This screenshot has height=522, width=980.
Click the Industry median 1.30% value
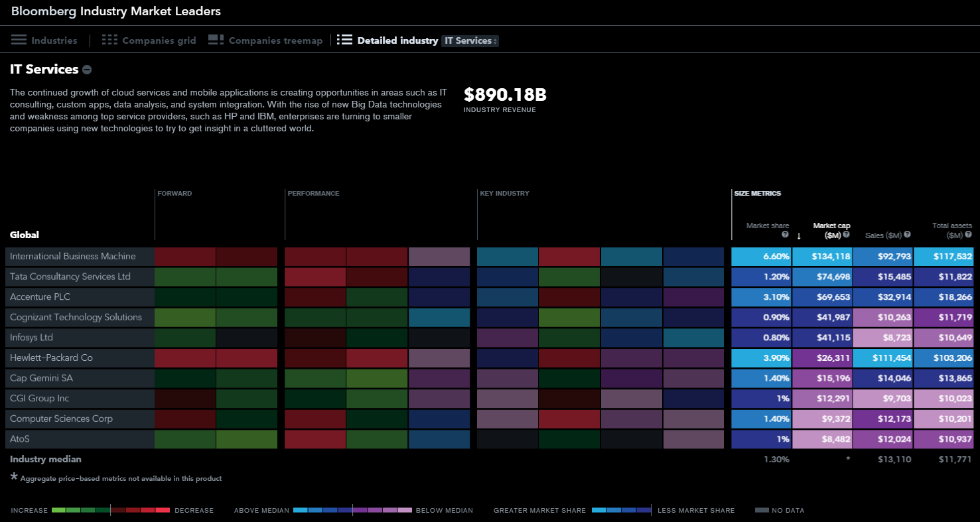pos(777,459)
